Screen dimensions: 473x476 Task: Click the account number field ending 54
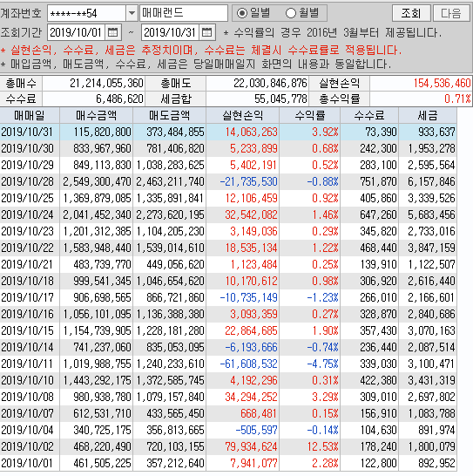pyautogui.click(x=86, y=13)
